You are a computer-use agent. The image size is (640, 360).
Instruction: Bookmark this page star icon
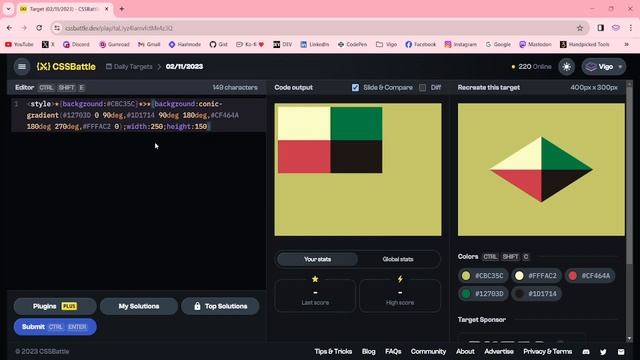pos(580,28)
